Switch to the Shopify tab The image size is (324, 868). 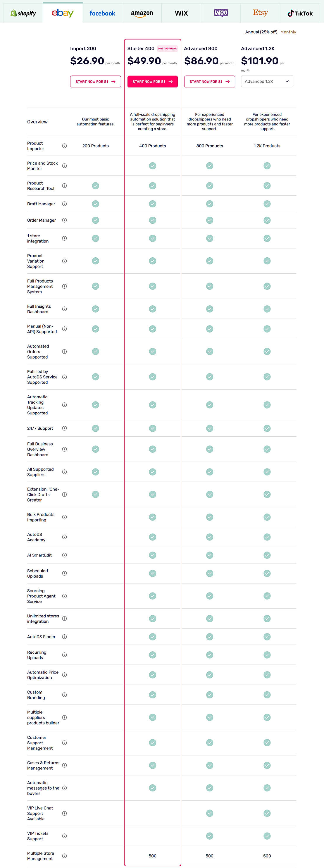coord(23,13)
